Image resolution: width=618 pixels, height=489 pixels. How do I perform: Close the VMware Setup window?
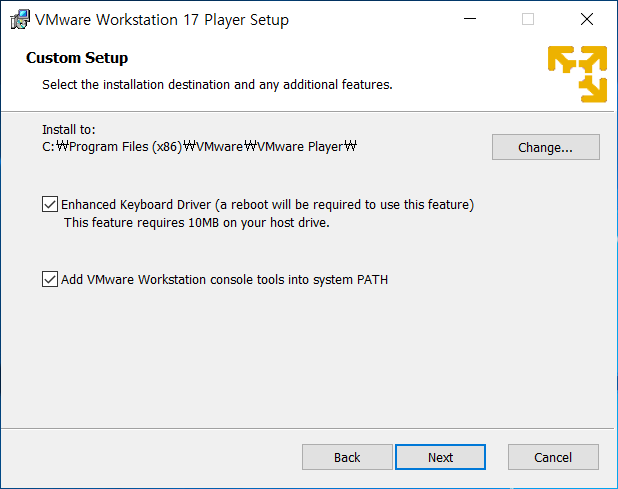[587, 19]
